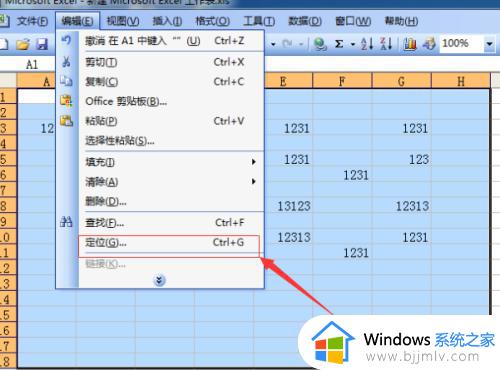Select column G header
This screenshot has width=500, height=370.
click(x=402, y=81)
